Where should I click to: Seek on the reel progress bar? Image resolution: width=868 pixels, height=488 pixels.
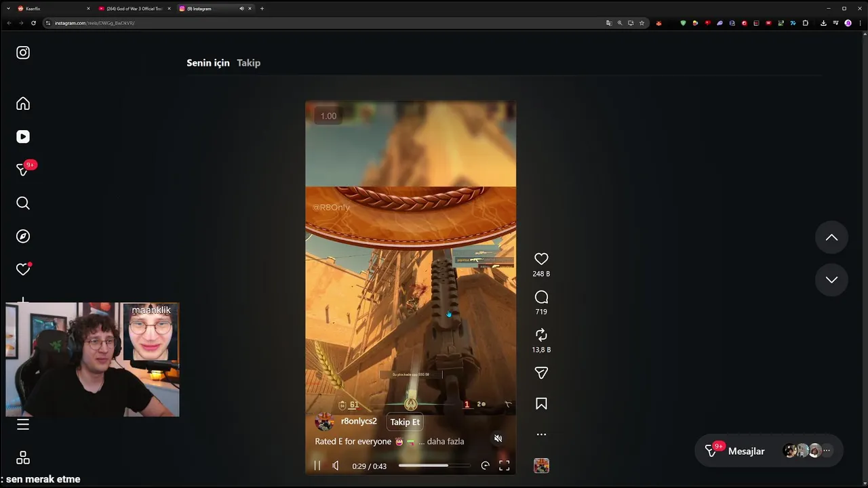434,466
